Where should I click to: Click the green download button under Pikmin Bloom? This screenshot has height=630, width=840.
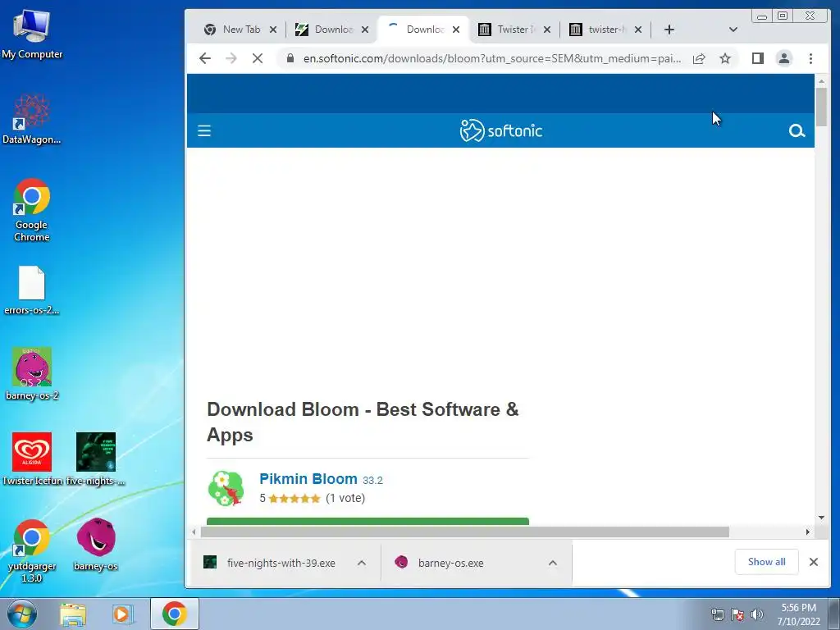pyautogui.click(x=367, y=521)
